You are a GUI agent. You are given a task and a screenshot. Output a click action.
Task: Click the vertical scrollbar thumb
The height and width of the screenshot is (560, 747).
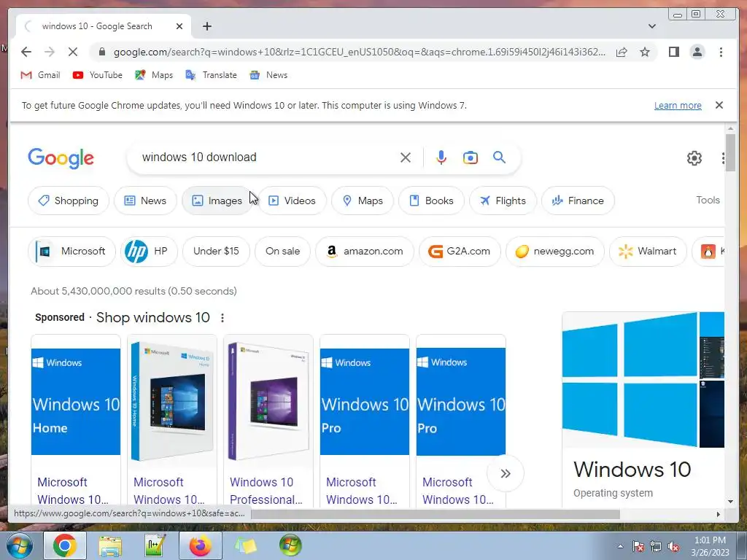pyautogui.click(x=730, y=154)
